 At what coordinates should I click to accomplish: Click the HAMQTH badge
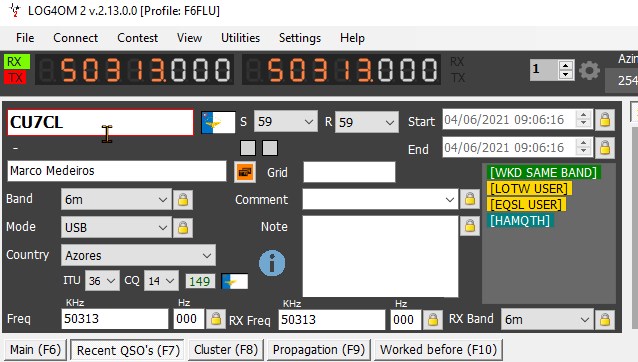[x=520, y=220]
